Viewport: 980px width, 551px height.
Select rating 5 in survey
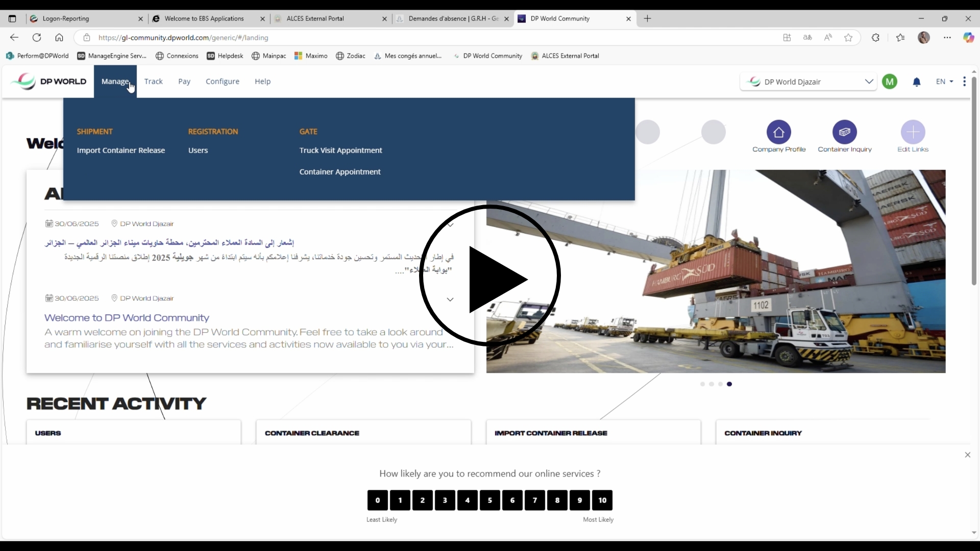(490, 500)
